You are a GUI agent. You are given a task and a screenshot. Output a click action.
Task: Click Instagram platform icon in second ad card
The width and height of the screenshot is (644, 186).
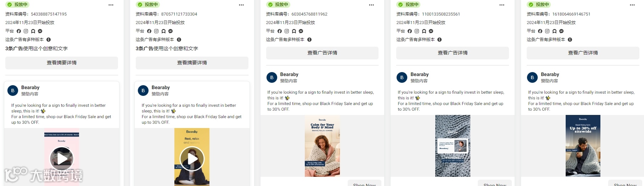(156, 31)
